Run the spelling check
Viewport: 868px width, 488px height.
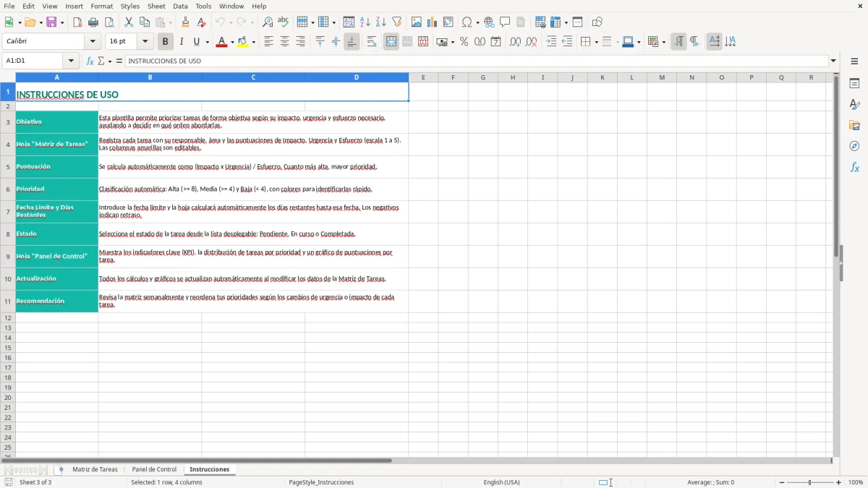(x=284, y=22)
